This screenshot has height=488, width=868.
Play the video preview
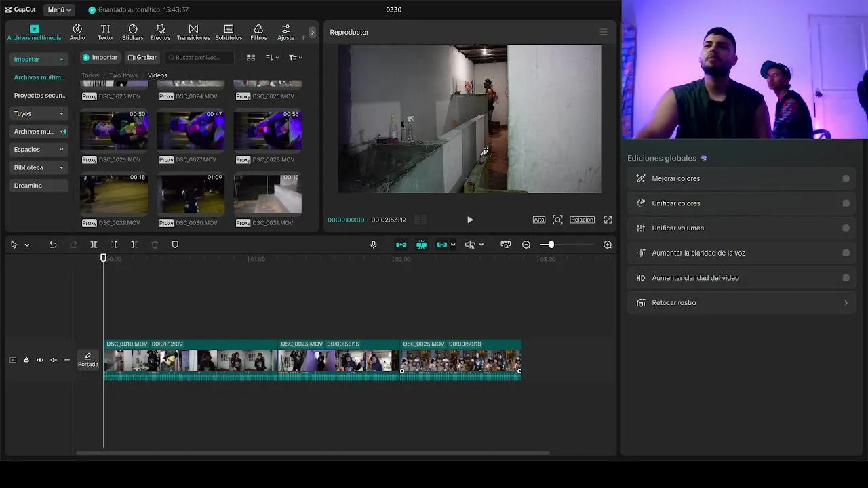coord(470,220)
